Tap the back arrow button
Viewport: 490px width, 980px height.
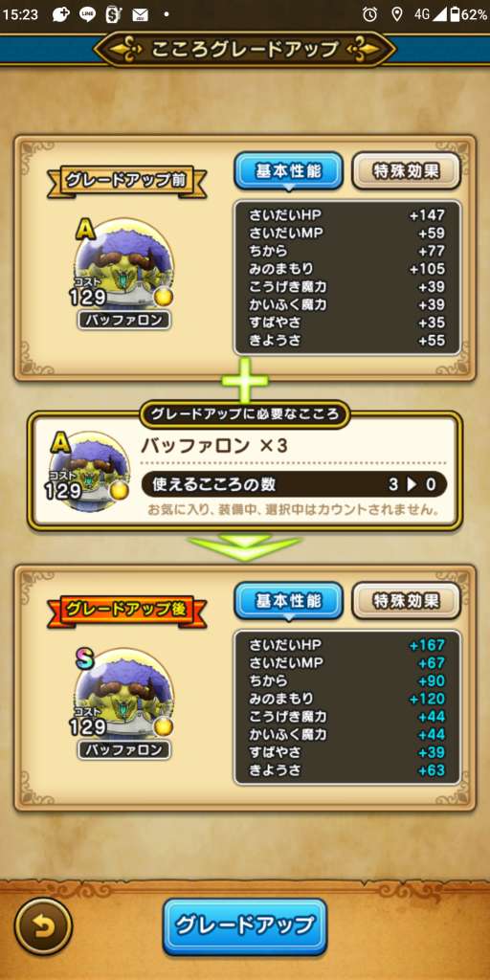coord(43,925)
